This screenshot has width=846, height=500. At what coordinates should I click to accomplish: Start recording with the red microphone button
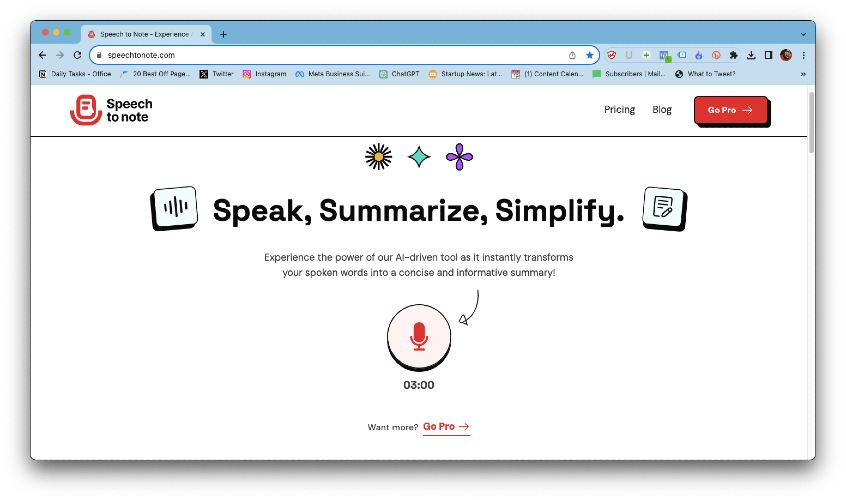click(419, 337)
